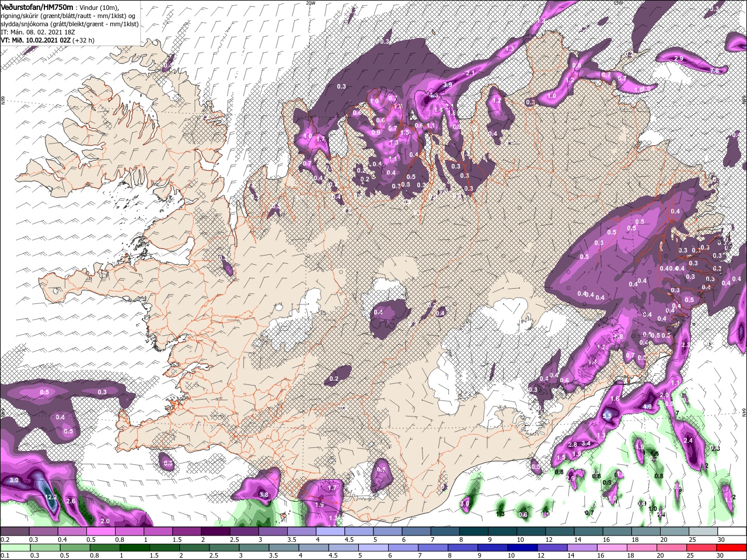Image resolution: width=747 pixels, height=560 pixels.
Task: Pick the upper scale swatch between 0.2 and 0.3
Action: coord(15,531)
